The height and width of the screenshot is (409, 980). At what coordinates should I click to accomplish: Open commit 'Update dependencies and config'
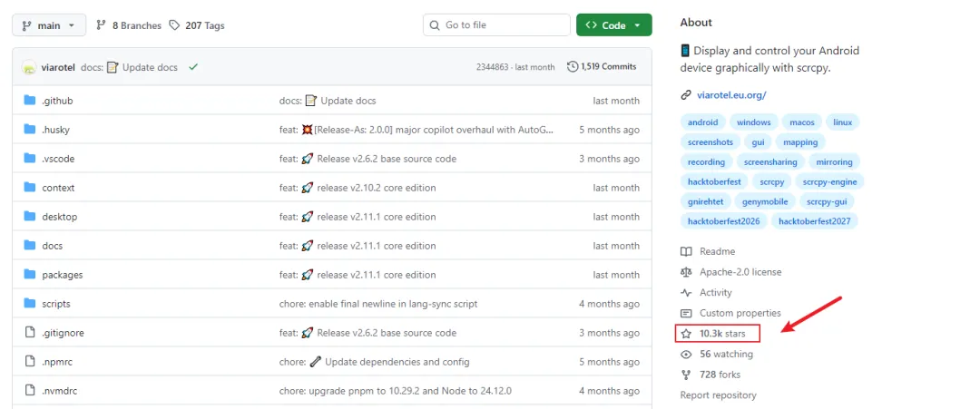(x=375, y=362)
